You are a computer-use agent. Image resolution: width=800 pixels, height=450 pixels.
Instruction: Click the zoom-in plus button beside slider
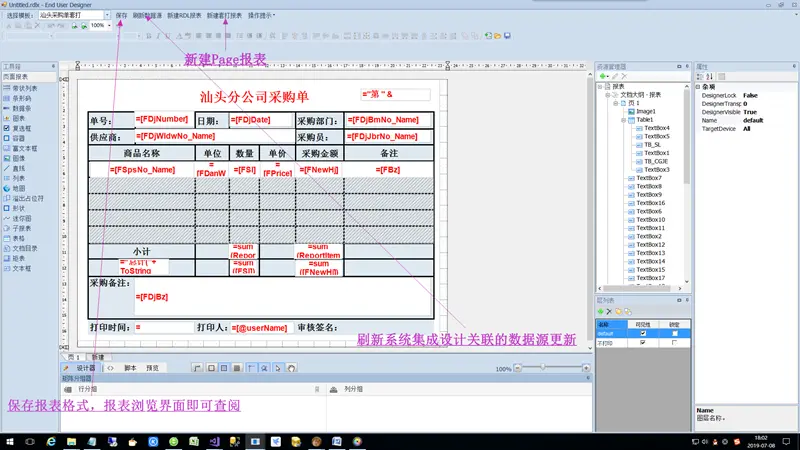586,368
